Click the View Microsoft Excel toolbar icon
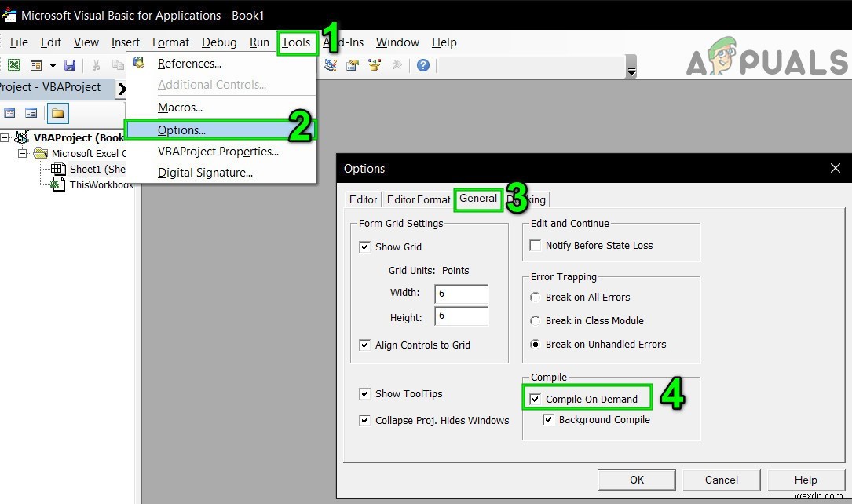Viewport: 852px width, 504px height. click(x=14, y=65)
